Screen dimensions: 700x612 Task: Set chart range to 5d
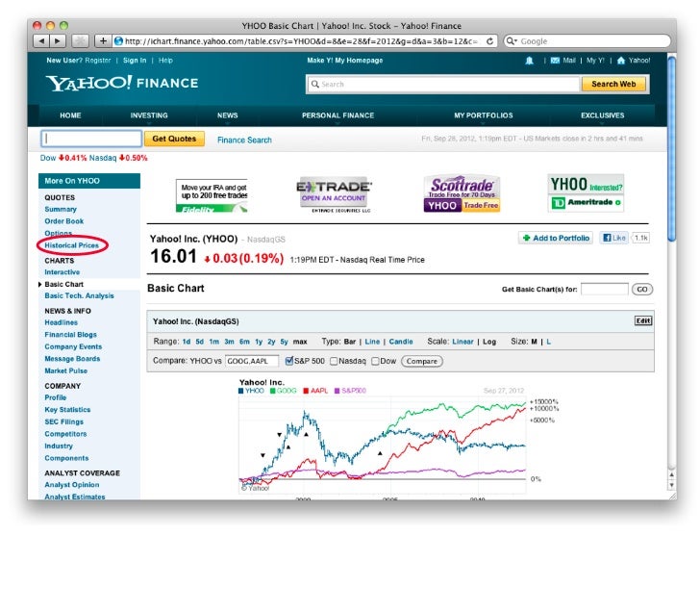point(200,342)
